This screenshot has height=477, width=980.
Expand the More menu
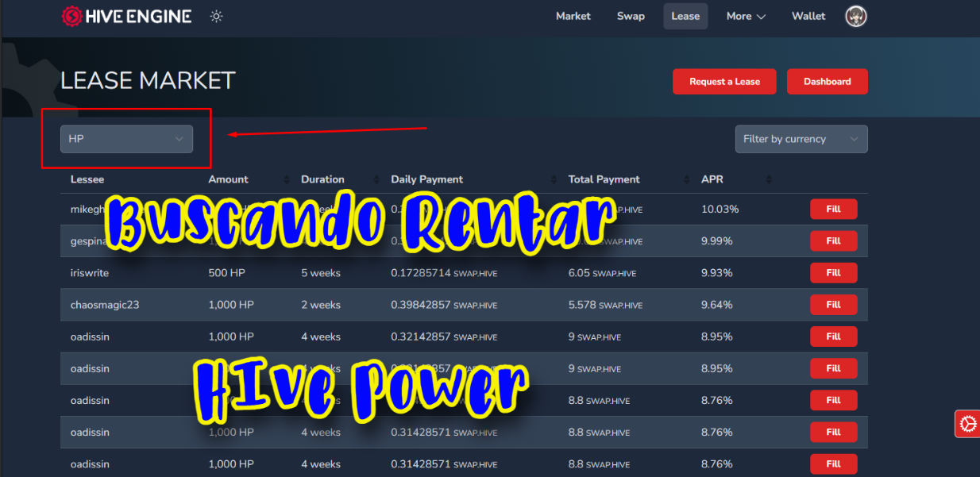(x=746, y=16)
